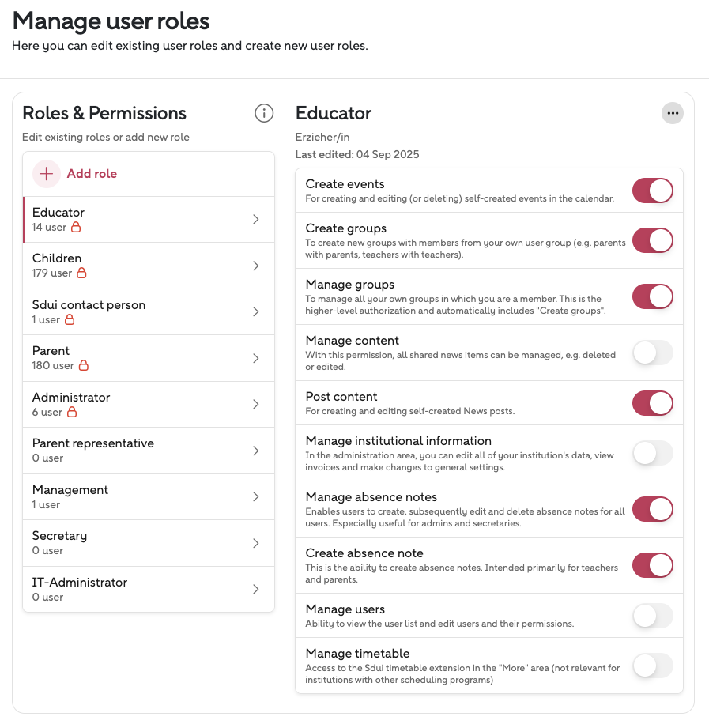Enable the Manage content toggle
Screen dimensions: 709x728
[652, 353]
